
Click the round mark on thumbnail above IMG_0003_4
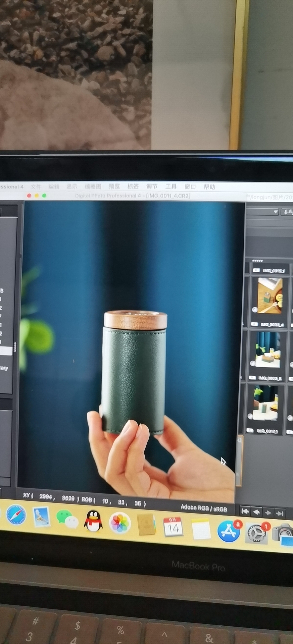(255, 310)
